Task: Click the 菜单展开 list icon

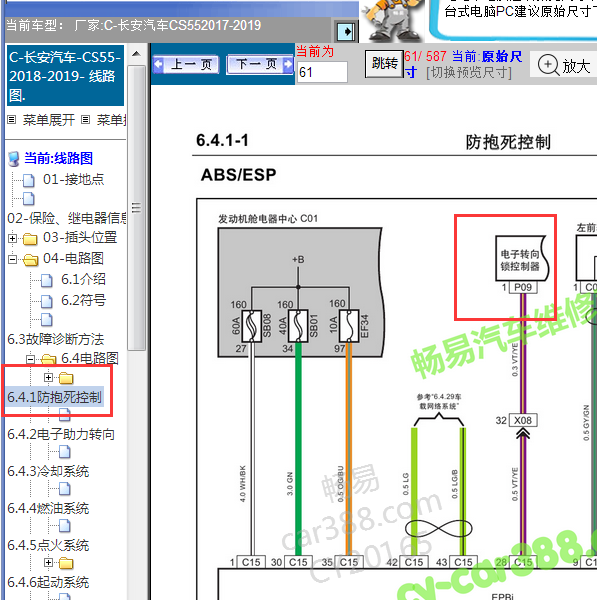Action: (12, 120)
